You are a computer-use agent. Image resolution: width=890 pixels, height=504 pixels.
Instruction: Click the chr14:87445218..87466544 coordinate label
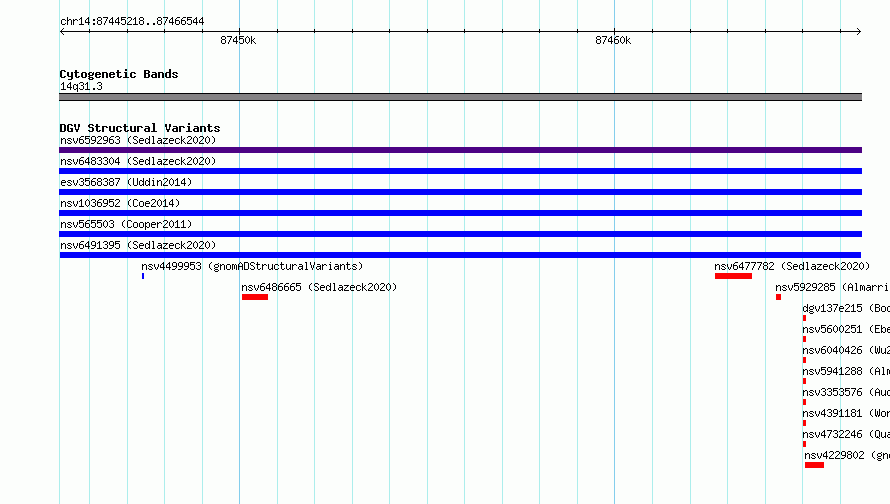(132, 21)
